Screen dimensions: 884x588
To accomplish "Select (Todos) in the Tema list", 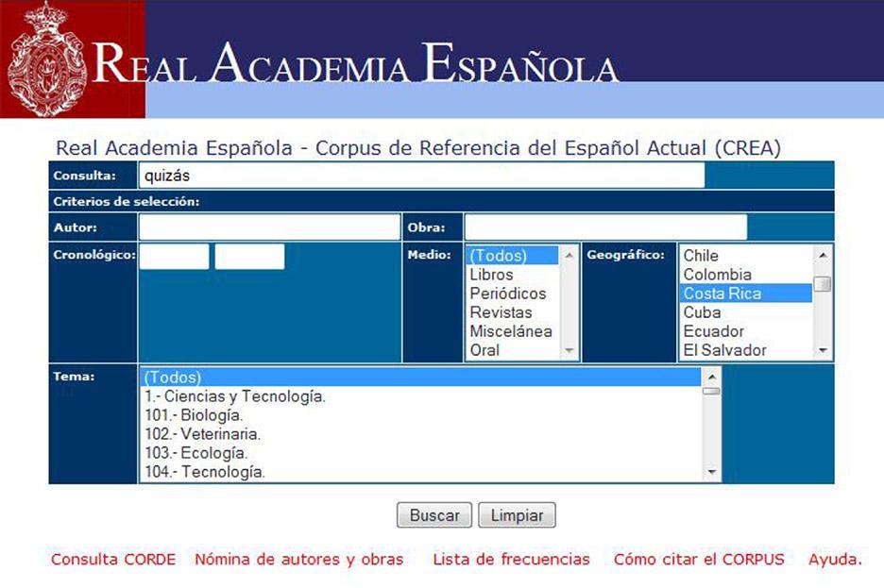I will [420, 378].
